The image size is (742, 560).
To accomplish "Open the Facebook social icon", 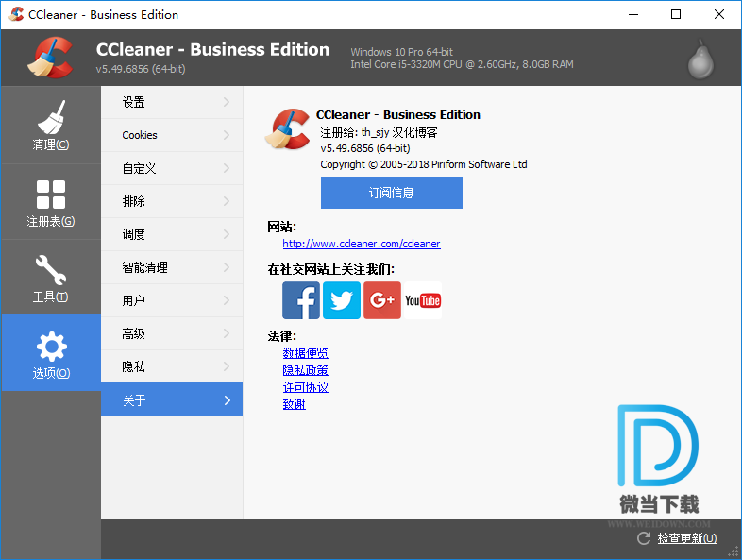I will [x=301, y=300].
